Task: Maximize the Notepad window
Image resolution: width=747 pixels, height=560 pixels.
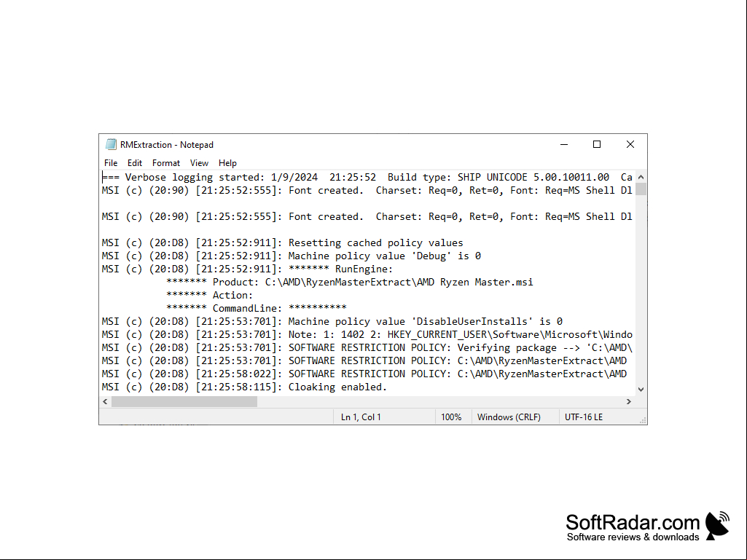Action: click(597, 144)
